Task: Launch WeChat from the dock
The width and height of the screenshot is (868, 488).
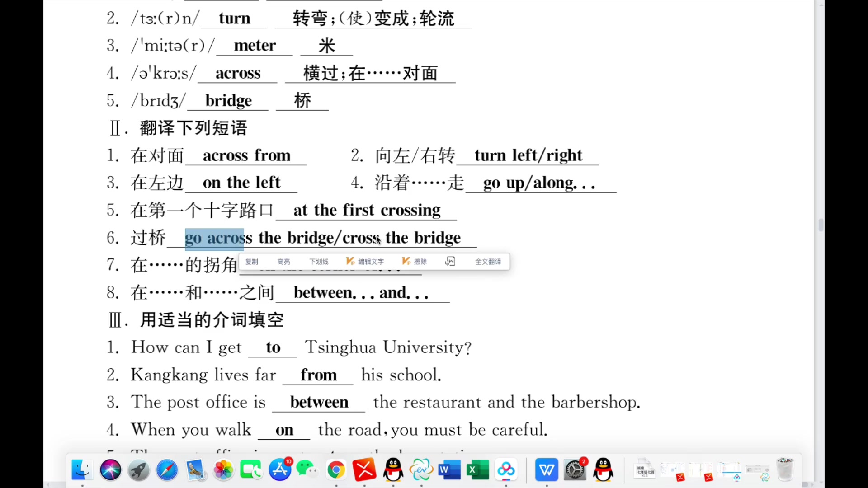Action: pos(307,470)
